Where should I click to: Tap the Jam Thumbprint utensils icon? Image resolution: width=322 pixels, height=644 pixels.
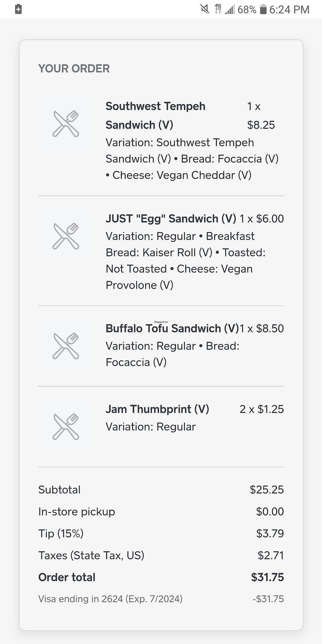coord(66,426)
